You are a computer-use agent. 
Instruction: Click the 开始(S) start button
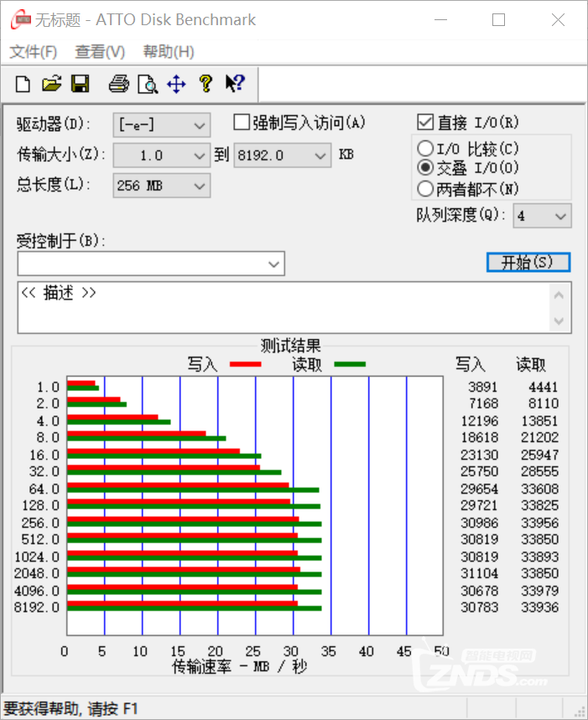click(x=528, y=262)
